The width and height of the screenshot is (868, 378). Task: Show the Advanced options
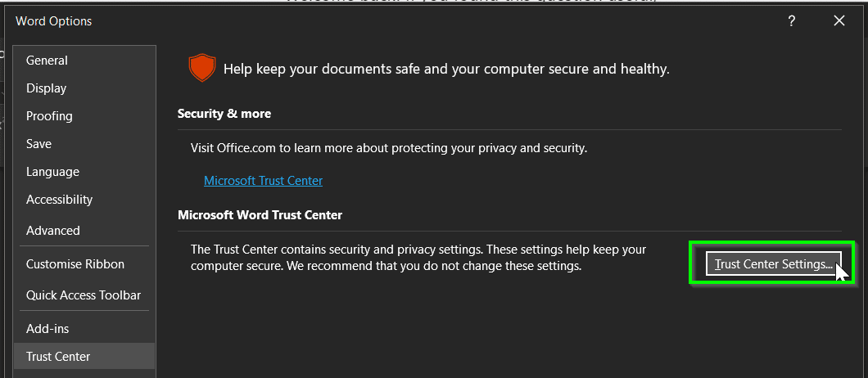(53, 231)
